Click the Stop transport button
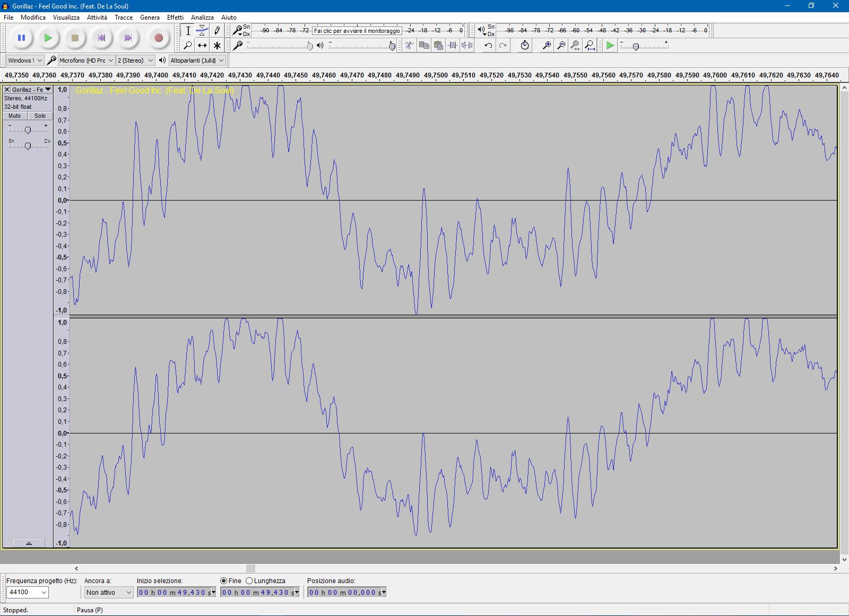 [75, 38]
